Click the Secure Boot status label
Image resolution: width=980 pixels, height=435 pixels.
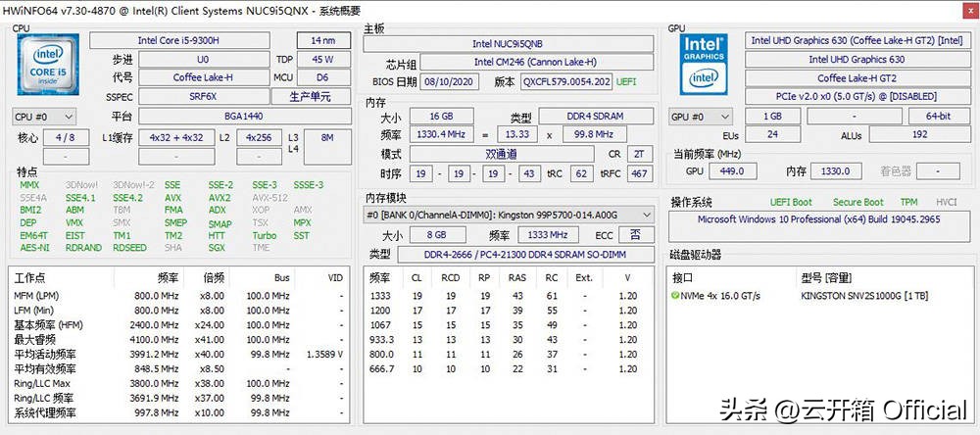click(x=858, y=203)
